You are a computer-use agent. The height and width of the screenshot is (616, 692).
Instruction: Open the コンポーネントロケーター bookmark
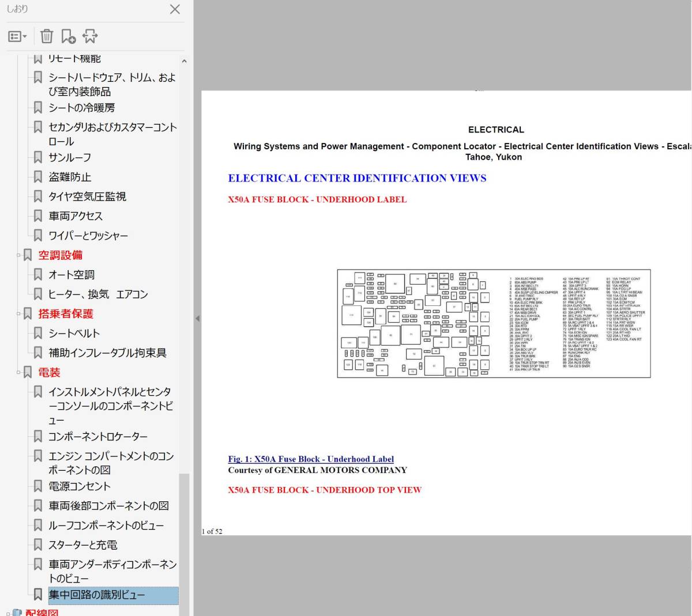[x=98, y=436]
